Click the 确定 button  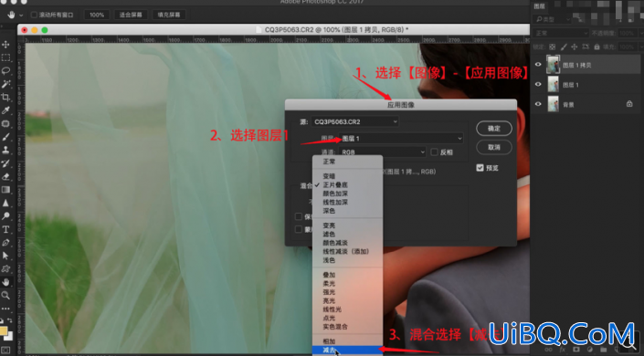[x=493, y=128]
